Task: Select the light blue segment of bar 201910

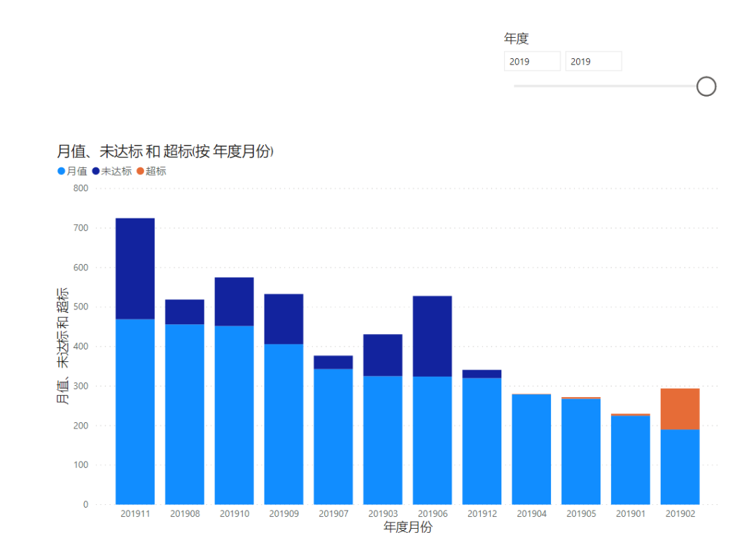Action: pos(234,415)
